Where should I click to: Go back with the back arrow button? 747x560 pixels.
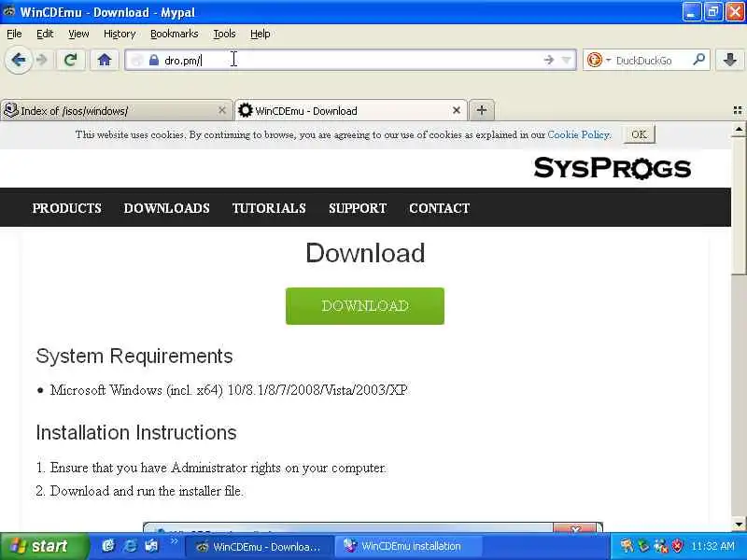click(x=19, y=60)
